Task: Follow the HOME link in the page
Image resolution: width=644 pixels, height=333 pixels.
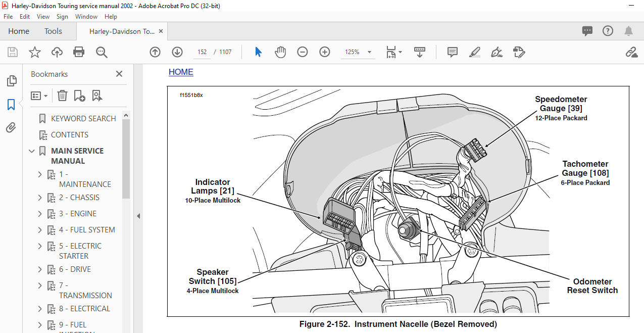Action: (181, 72)
